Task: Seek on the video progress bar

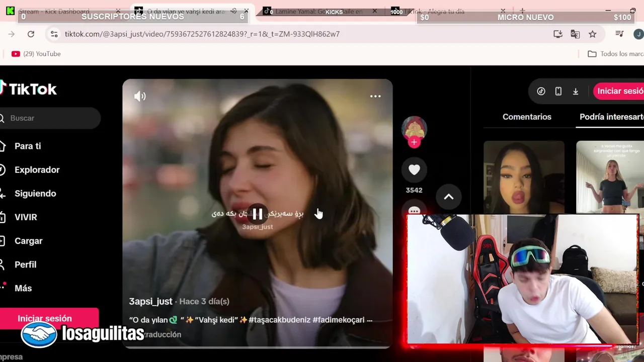Action: tap(257, 347)
